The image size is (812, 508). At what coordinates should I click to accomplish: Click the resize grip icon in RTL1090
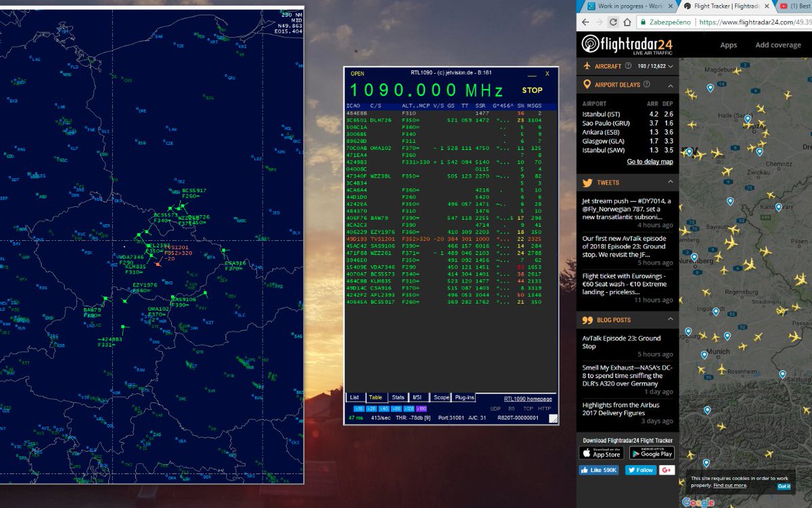pyautogui.click(x=553, y=419)
